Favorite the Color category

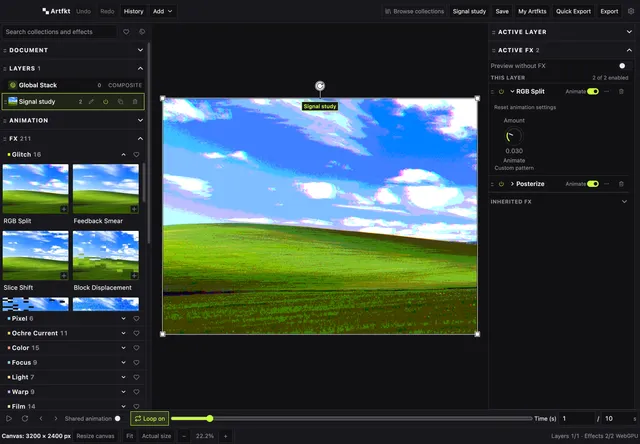[136, 348]
